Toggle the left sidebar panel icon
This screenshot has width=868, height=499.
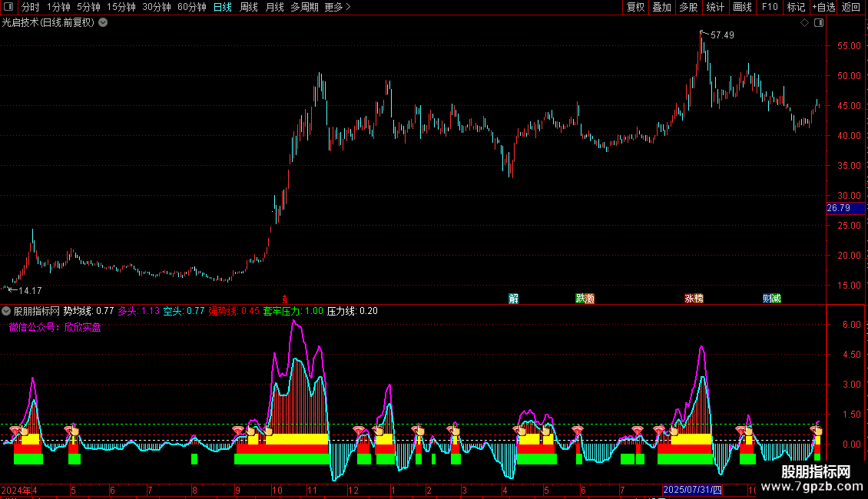(x=8, y=7)
